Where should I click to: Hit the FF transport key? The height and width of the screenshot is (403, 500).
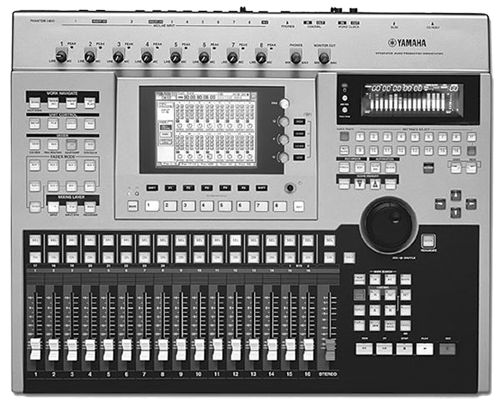[x=384, y=349]
